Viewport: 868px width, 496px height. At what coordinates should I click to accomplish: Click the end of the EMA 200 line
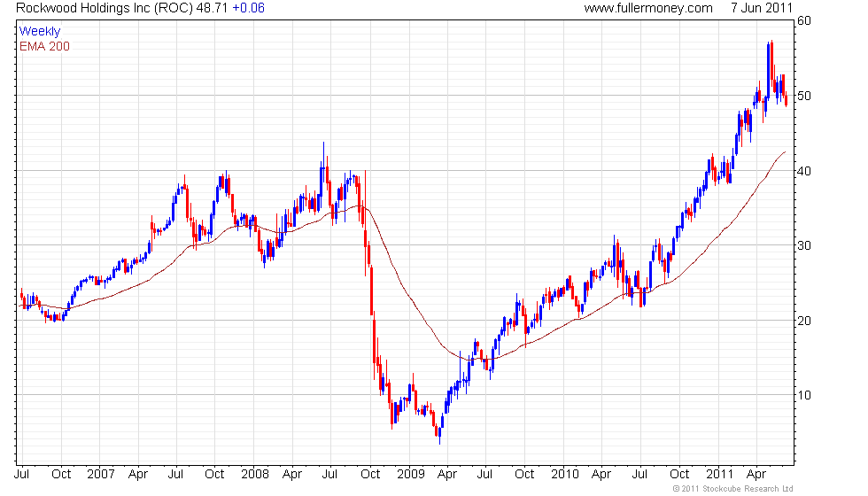[x=785, y=151]
